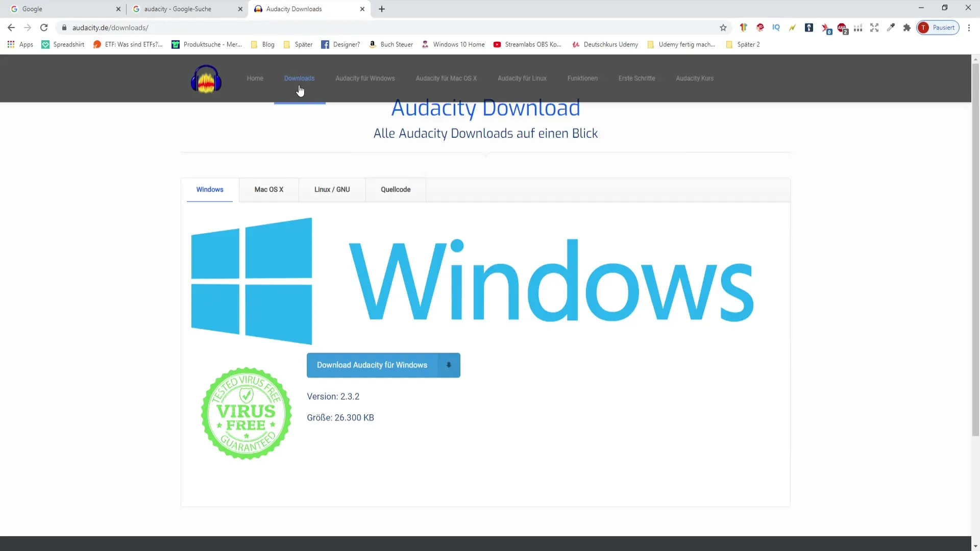Click the Größe: 26.300 KB text
Image resolution: width=980 pixels, height=551 pixels.
click(x=340, y=418)
